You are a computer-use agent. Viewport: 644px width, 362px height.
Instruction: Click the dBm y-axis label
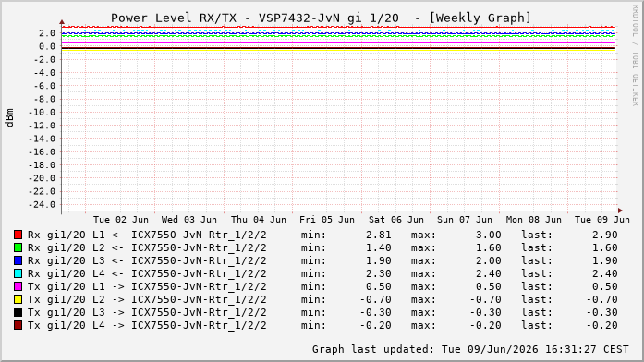coord(10,118)
